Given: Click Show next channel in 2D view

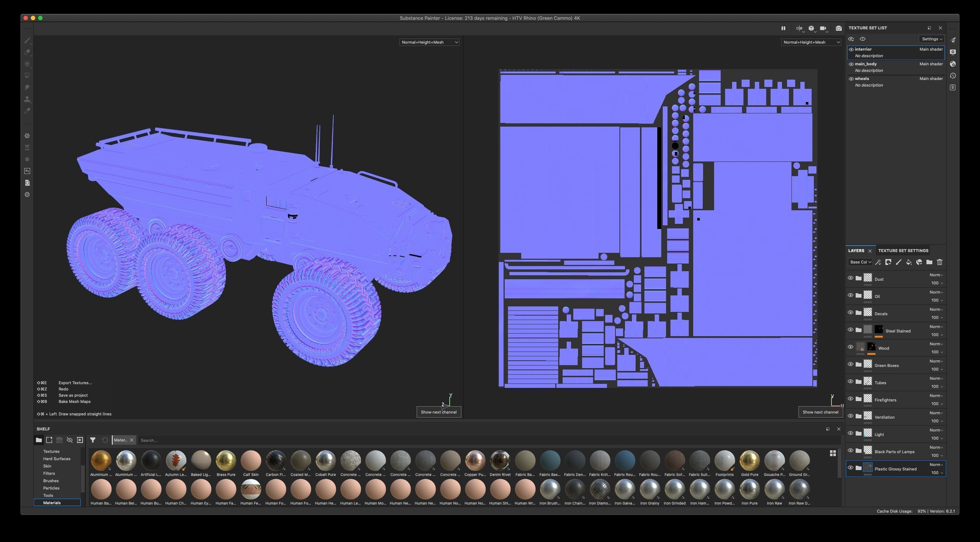Looking at the screenshot, I should click(x=820, y=412).
